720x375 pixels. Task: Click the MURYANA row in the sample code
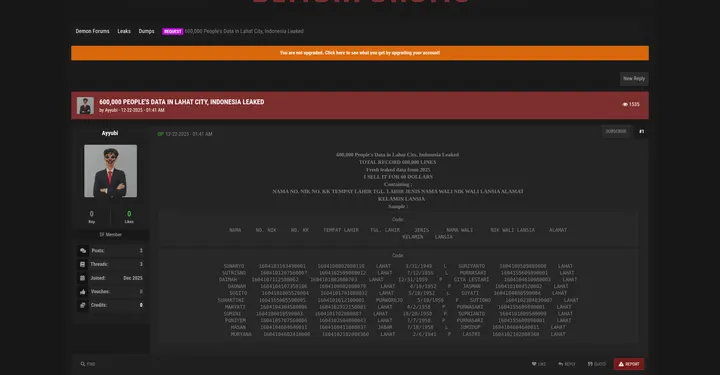coord(398,334)
